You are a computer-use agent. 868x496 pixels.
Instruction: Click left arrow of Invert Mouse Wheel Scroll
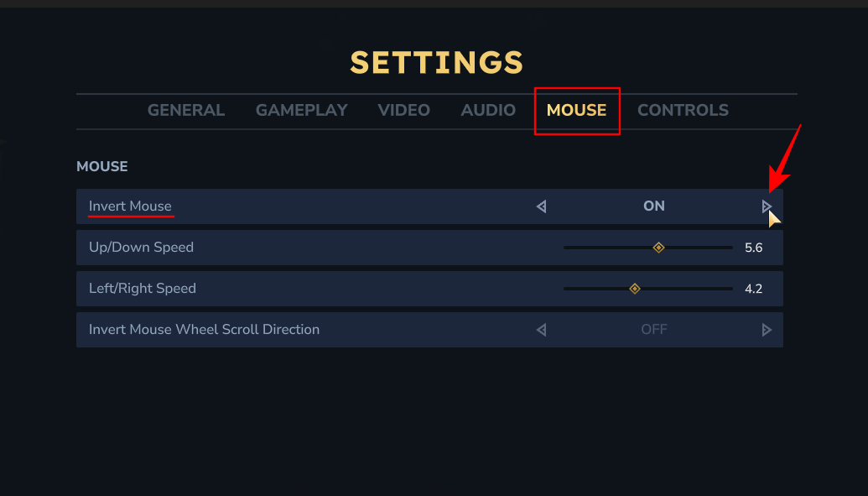pos(541,330)
